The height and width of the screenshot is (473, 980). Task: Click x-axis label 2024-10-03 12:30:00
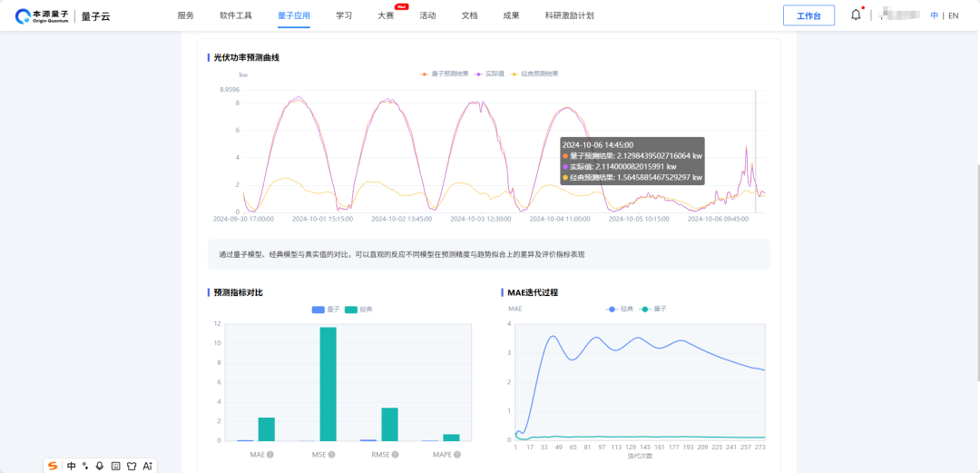[x=481, y=220]
